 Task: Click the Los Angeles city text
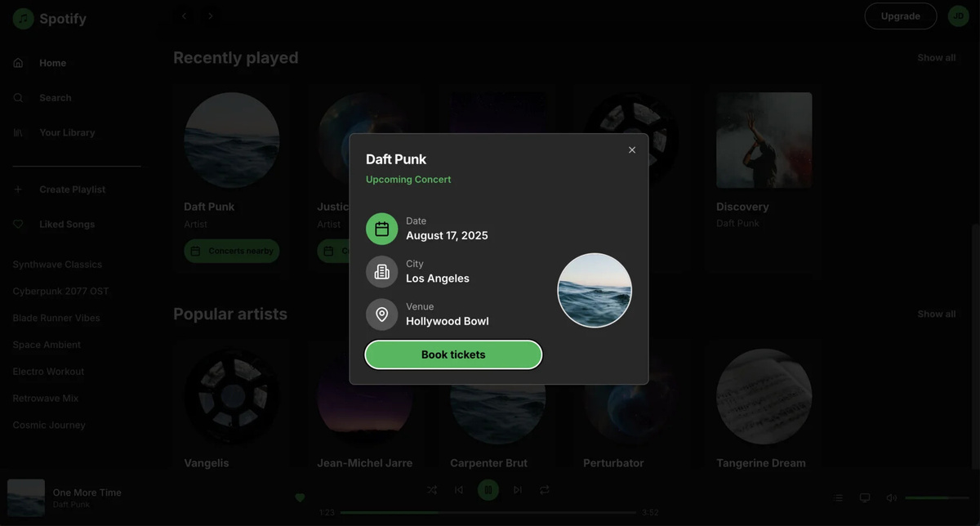(x=438, y=279)
